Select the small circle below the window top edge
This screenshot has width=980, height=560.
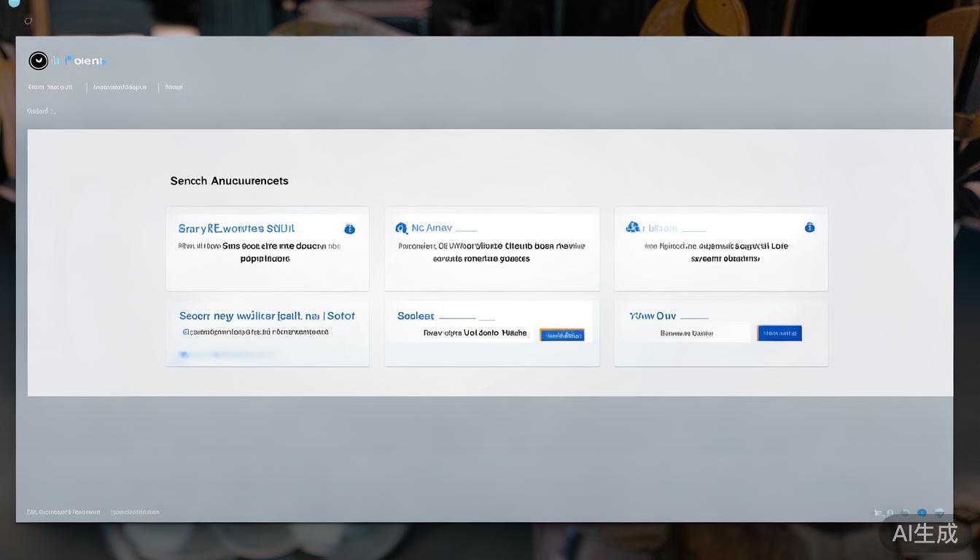click(x=28, y=21)
